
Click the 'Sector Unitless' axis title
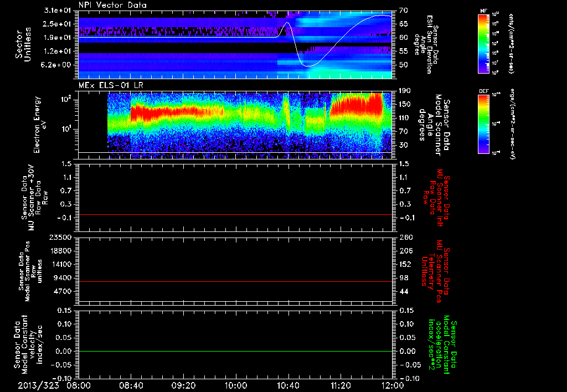tap(23, 44)
